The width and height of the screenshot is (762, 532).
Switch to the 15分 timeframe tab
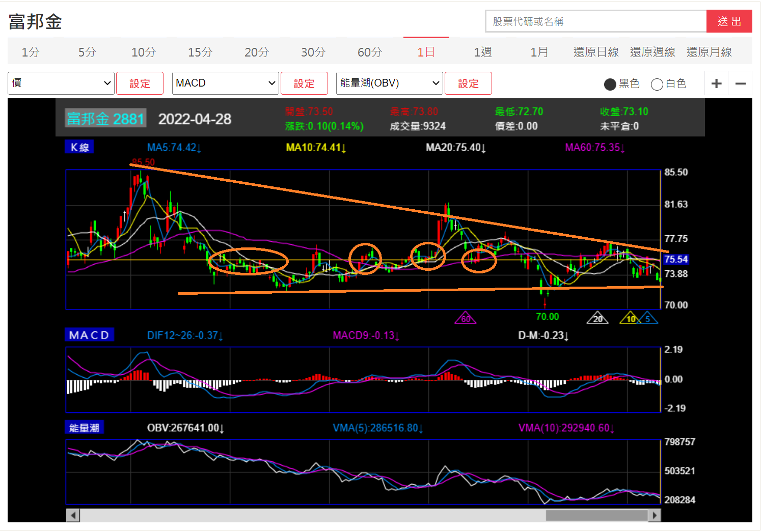[200, 52]
